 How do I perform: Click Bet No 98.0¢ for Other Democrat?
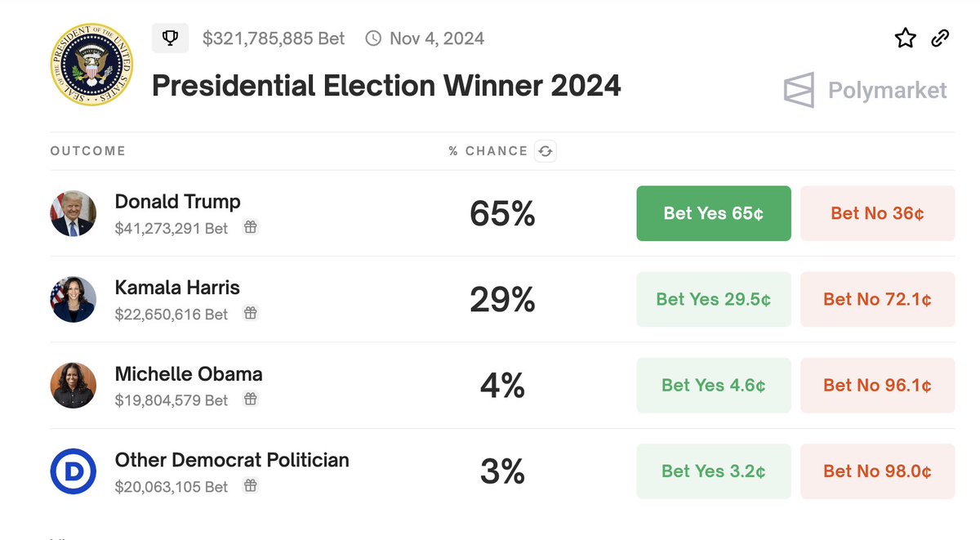(x=877, y=471)
